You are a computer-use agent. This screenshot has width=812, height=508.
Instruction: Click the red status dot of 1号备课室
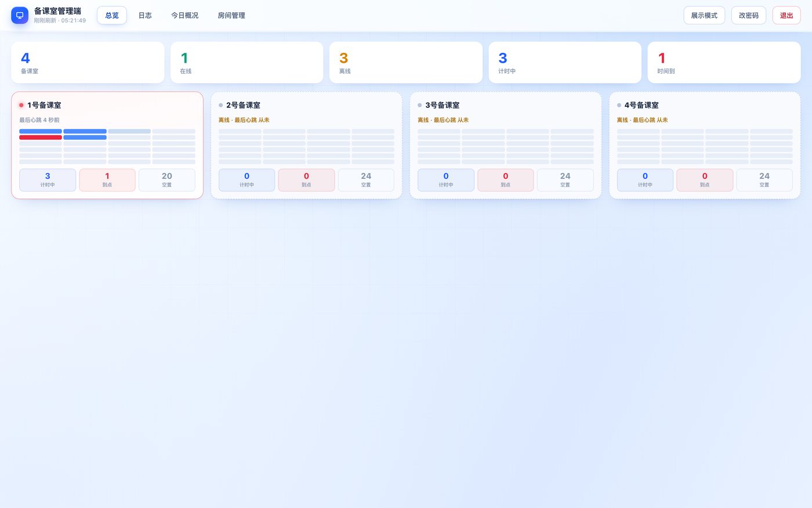(21, 105)
